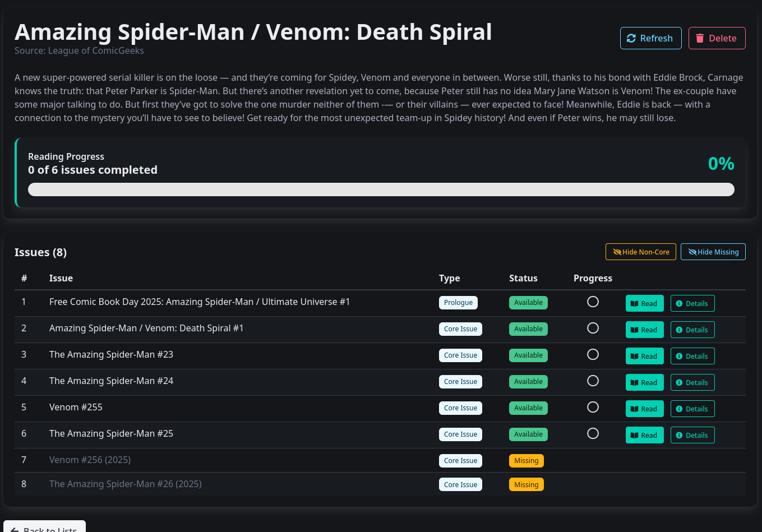This screenshot has height=532, width=762.
Task: Click the info icon beside Venom #255
Action: tap(680, 408)
